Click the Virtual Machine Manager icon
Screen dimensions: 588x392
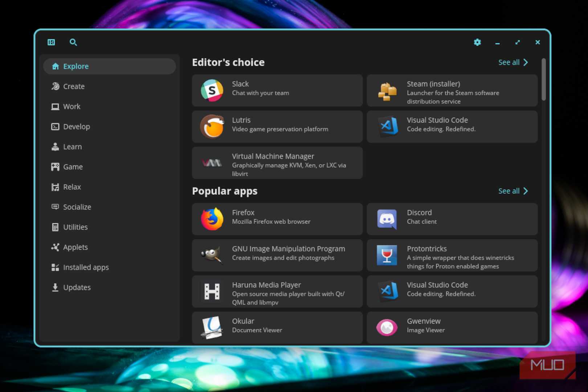coord(212,163)
